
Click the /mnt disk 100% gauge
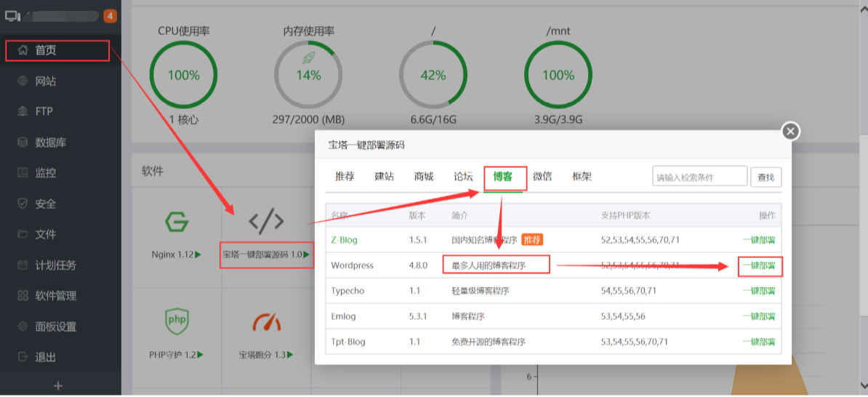tap(558, 75)
